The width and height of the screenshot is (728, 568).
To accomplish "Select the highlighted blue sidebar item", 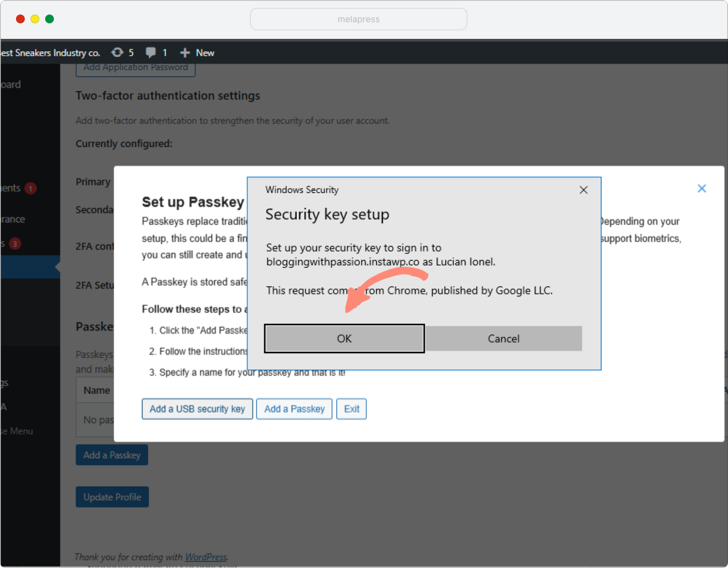I will click(30, 267).
